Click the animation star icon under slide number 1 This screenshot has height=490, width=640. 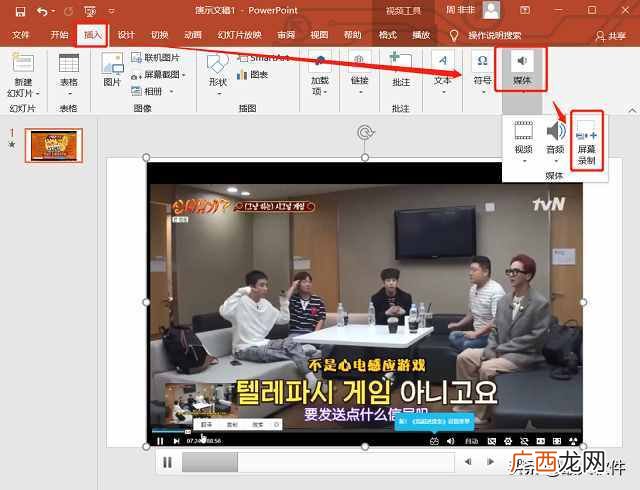click(12, 144)
